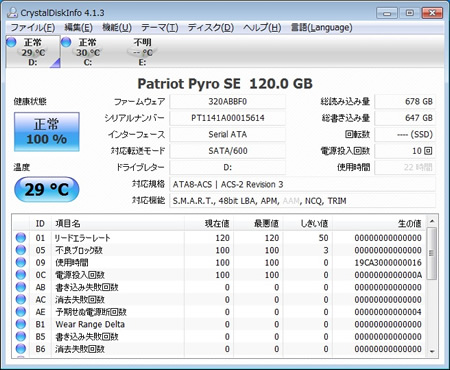Click status orb of row B6
The height and width of the screenshot is (370, 450).
[x=21, y=349]
